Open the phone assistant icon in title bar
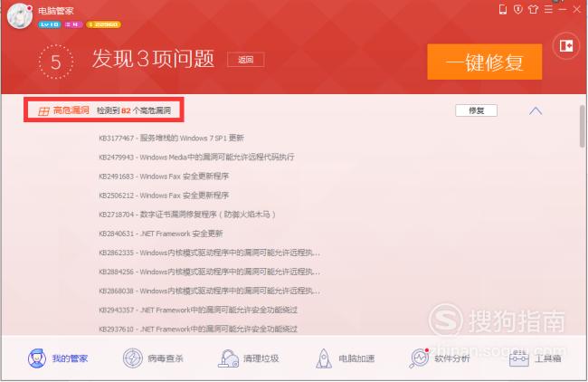This screenshot has width=588, height=382. [x=503, y=9]
